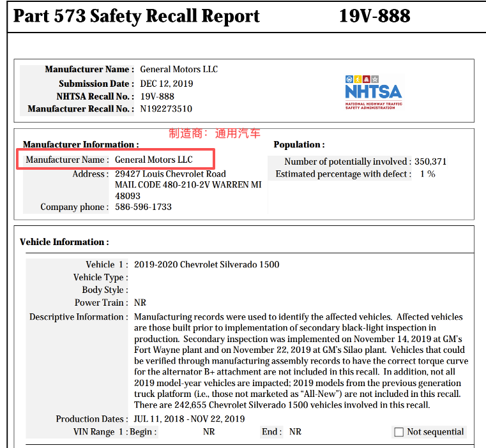Image resolution: width=486 pixels, height=448 pixels.
Task: Select the 19V-888 number in the header
Action: (374, 16)
